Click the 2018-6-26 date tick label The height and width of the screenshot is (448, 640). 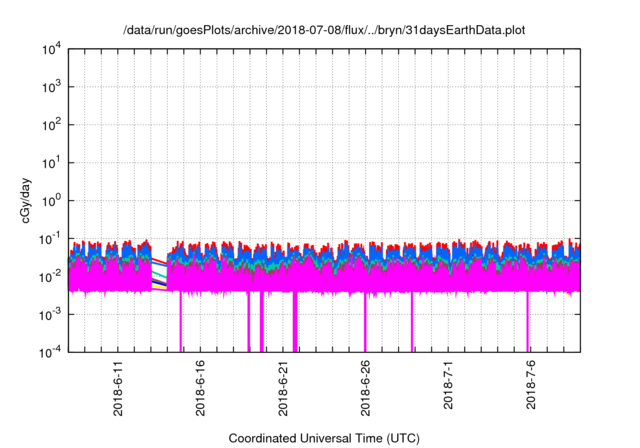coord(365,388)
